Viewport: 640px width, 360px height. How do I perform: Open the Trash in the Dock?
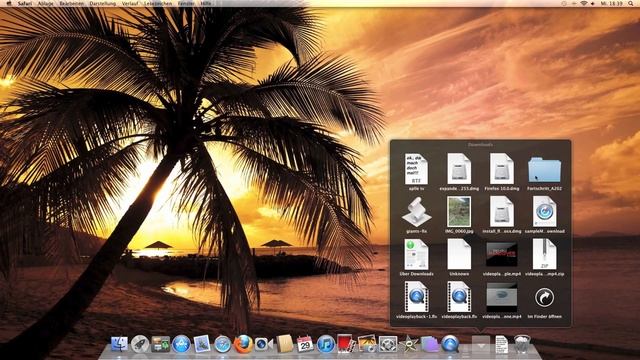[x=522, y=344]
